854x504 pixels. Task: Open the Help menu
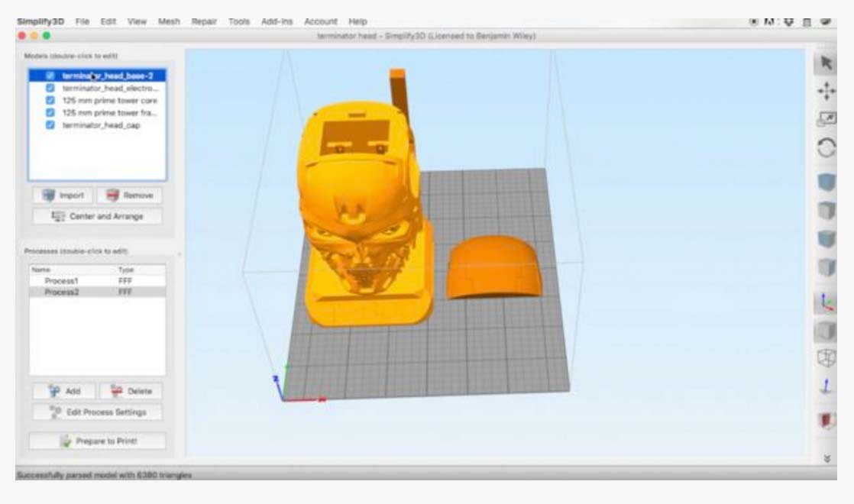pos(357,22)
